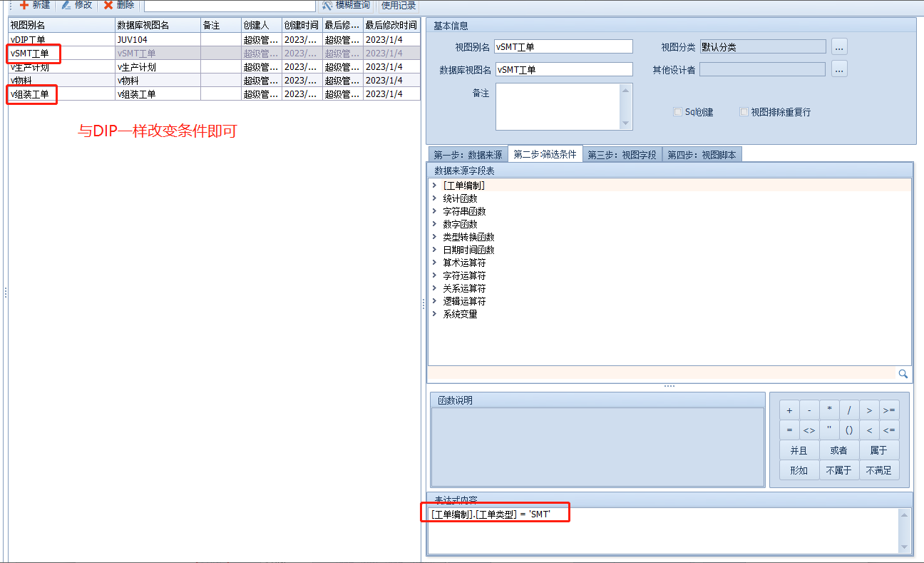
Task: Expand the 日期时间函数 node
Action: coord(434,250)
